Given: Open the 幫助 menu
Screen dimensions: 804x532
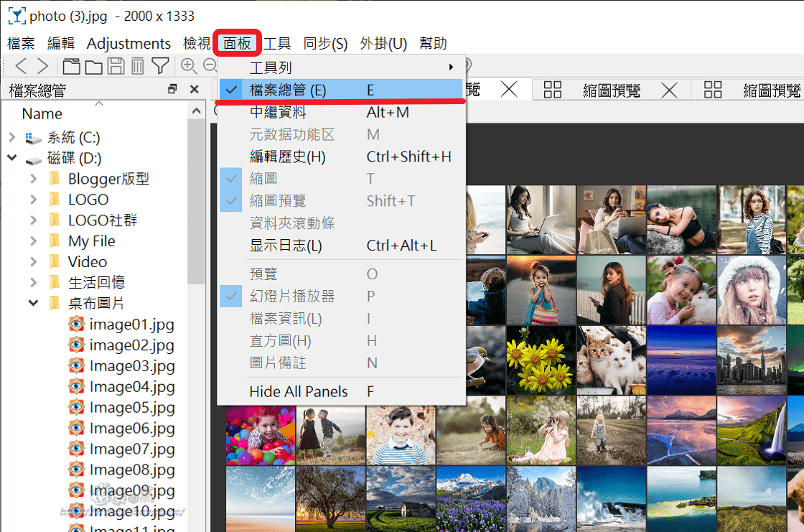Looking at the screenshot, I should click(x=434, y=43).
